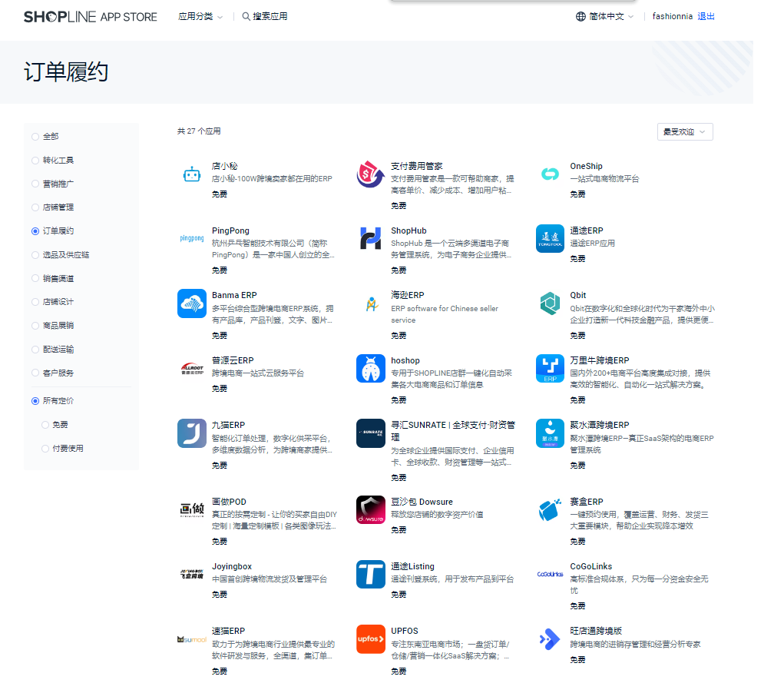Screen dimensions: 784x693
Task: Open the OneShip app icon
Action: point(550,174)
